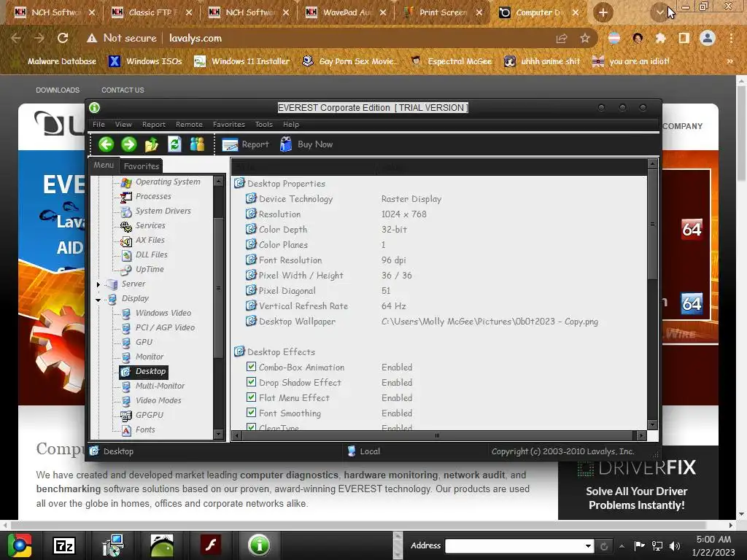
Task: Click the go-up folder toolbar icon
Action: (152, 144)
